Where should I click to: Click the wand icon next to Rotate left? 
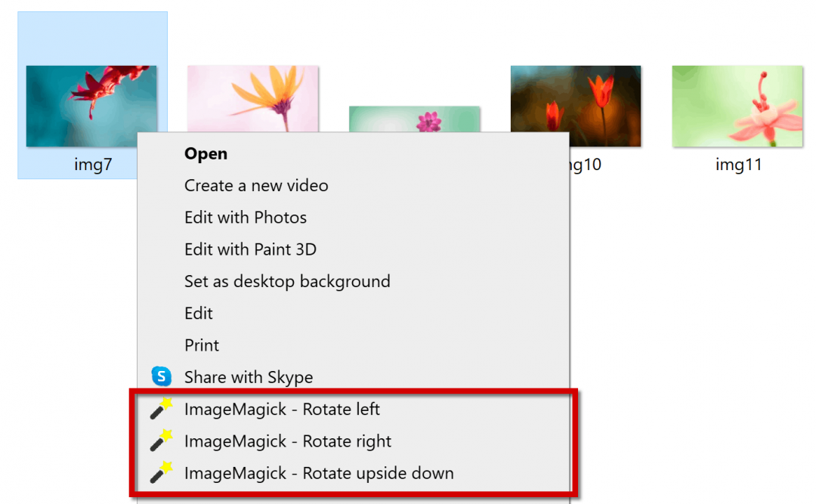point(166,409)
